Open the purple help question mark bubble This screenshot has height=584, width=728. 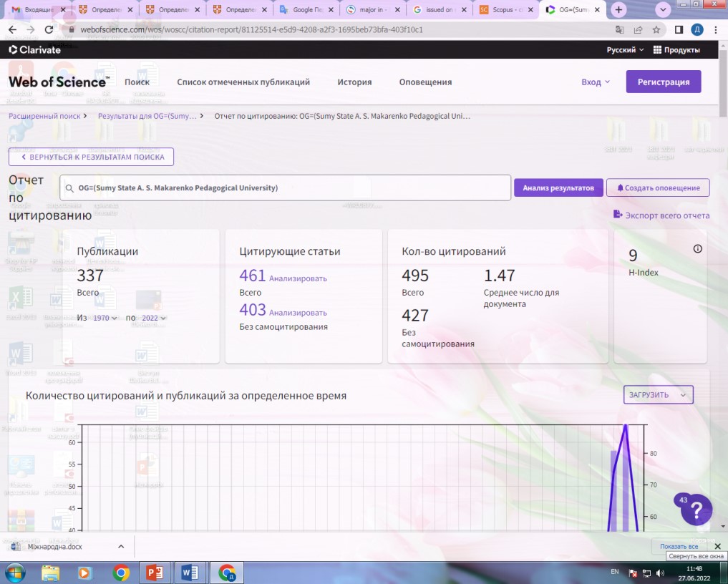click(x=696, y=510)
